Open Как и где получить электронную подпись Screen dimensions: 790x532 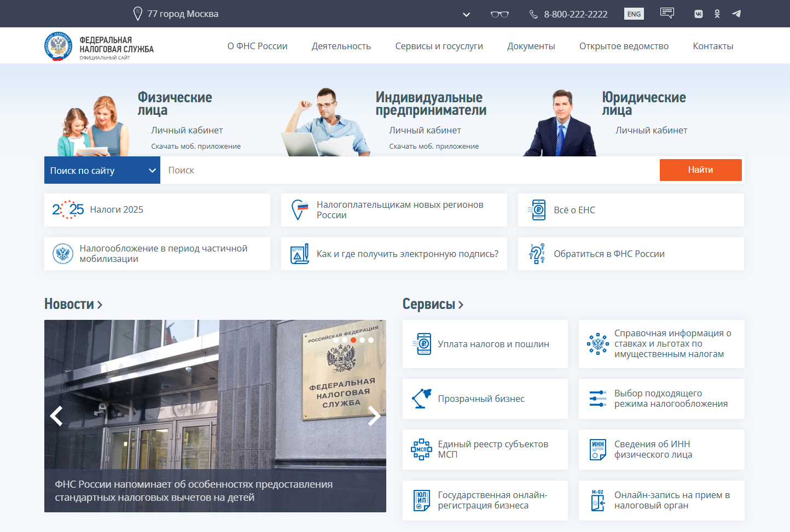(408, 254)
